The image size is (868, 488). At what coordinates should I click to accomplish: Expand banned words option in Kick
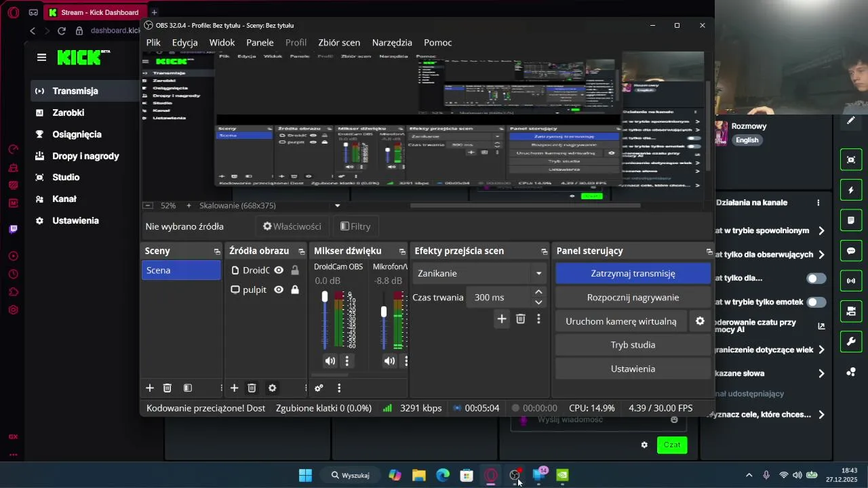(821, 373)
